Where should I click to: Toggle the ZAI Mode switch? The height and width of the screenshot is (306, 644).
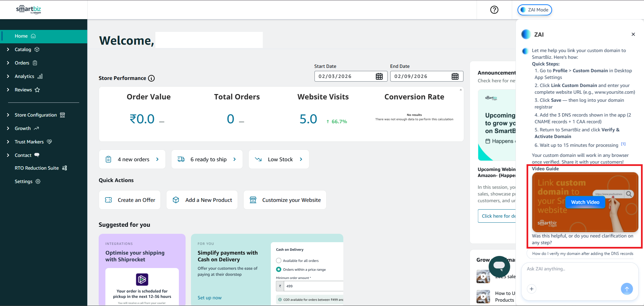coord(535,10)
